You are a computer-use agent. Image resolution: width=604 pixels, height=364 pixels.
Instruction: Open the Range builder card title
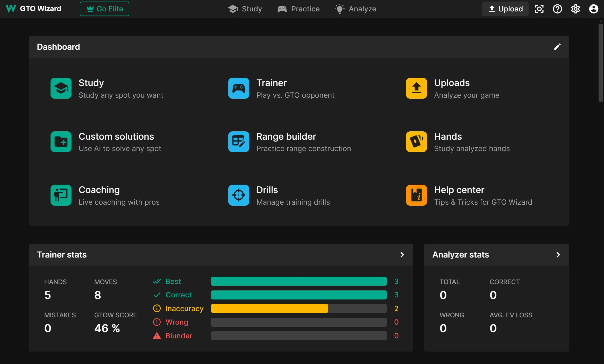click(x=286, y=137)
